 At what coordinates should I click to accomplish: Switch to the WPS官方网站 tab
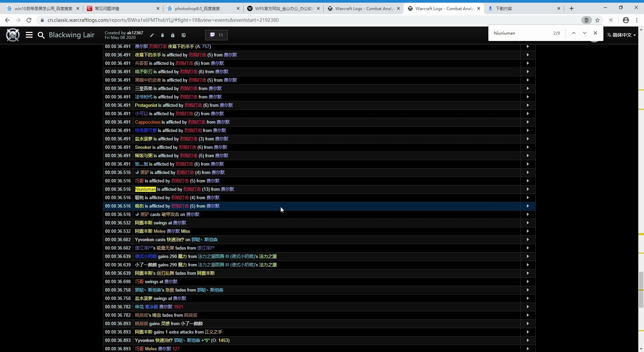[x=283, y=8]
